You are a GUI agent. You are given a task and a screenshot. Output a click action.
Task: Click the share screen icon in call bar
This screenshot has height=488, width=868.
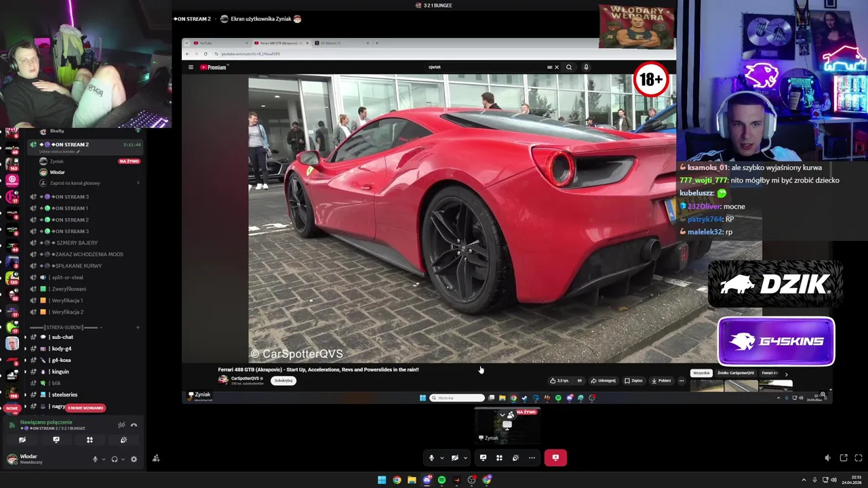483,457
